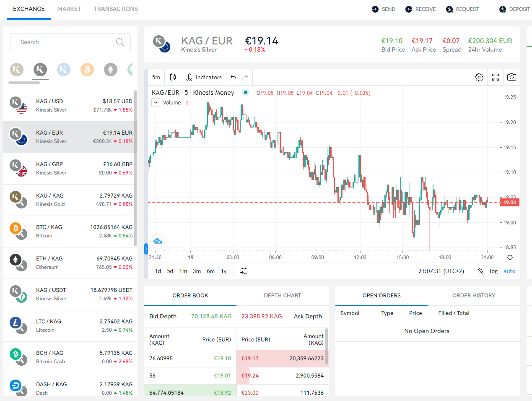532x401 pixels.
Task: Collapse the Volume indicator legend
Action: pyautogui.click(x=156, y=102)
